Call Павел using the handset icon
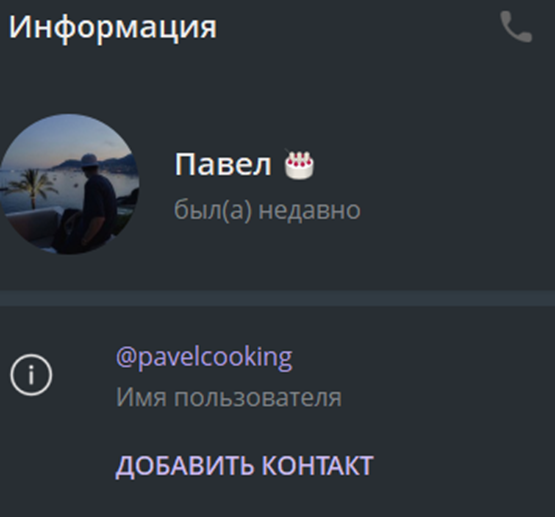 pyautogui.click(x=516, y=27)
